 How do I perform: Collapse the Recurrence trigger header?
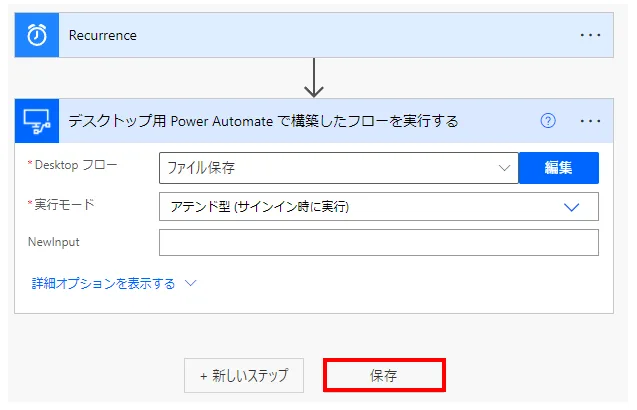point(300,35)
